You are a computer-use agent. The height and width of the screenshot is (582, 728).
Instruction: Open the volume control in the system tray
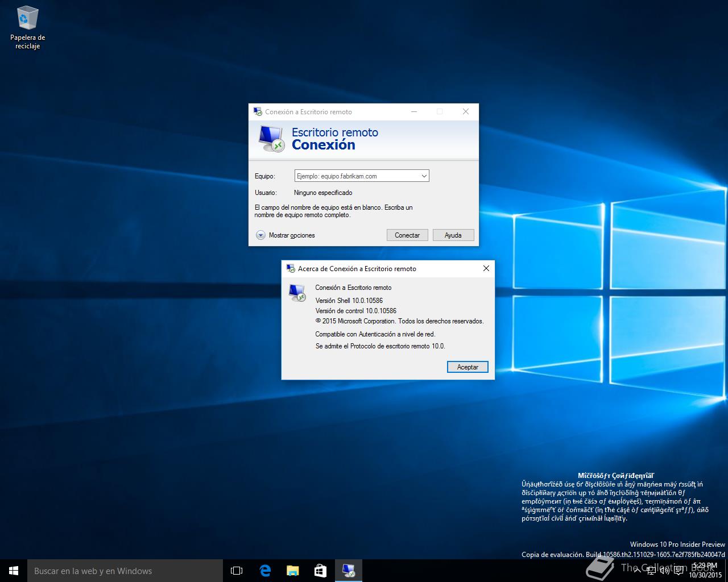click(x=664, y=571)
